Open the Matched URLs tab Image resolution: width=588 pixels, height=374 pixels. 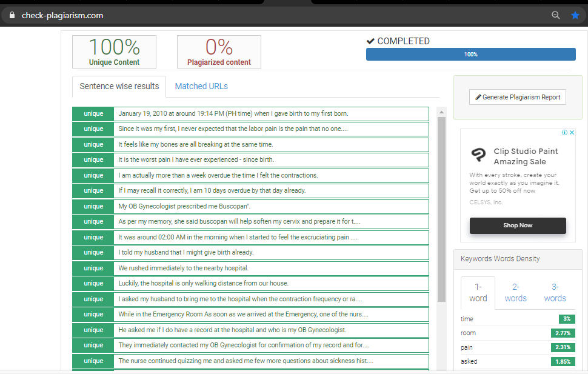click(201, 86)
